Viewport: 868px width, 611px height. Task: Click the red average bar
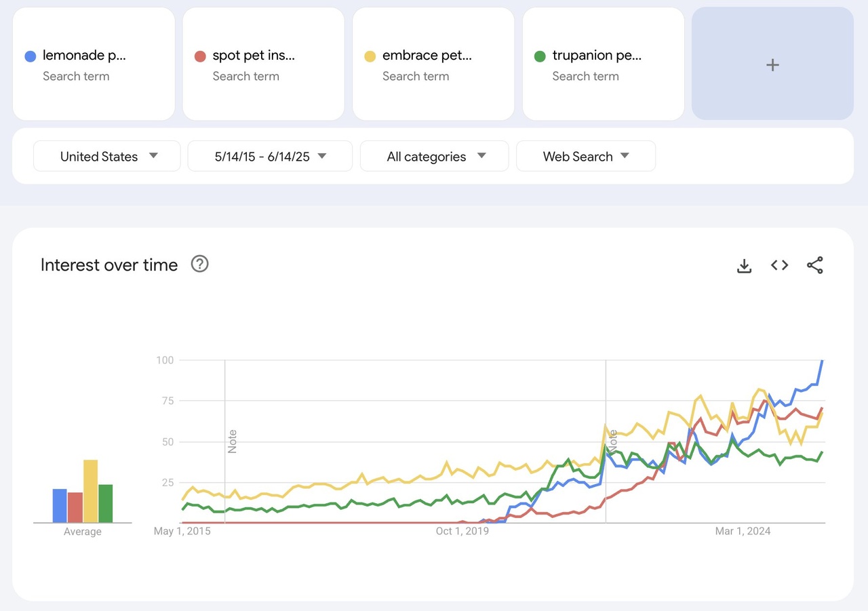[x=75, y=507]
